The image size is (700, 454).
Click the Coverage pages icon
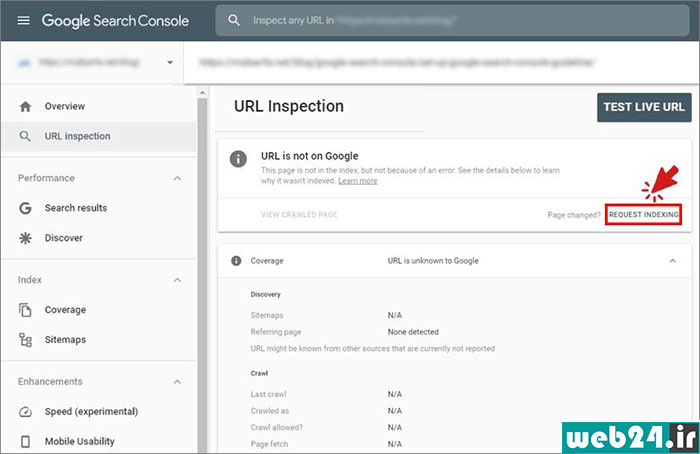(25, 310)
